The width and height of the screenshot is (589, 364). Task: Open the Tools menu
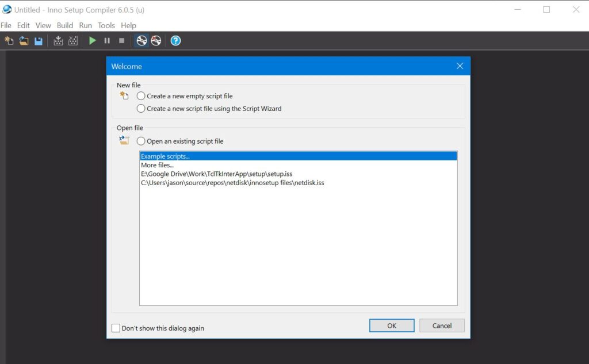[106, 25]
